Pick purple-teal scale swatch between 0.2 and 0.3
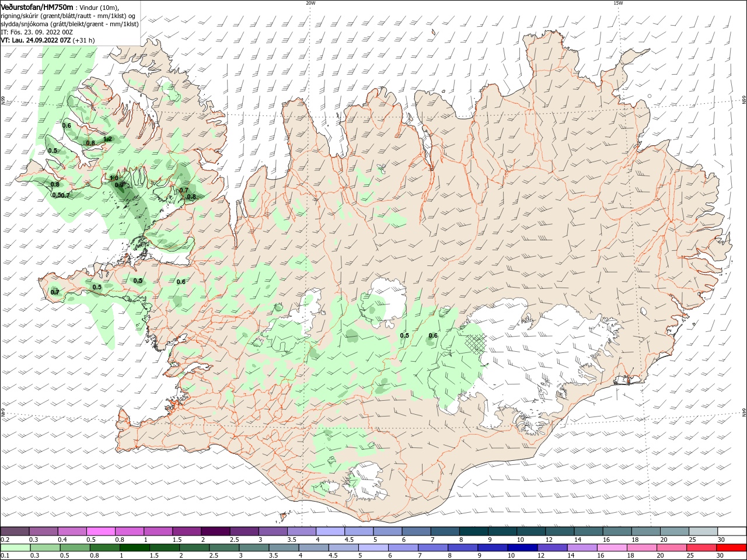 pos(15,531)
